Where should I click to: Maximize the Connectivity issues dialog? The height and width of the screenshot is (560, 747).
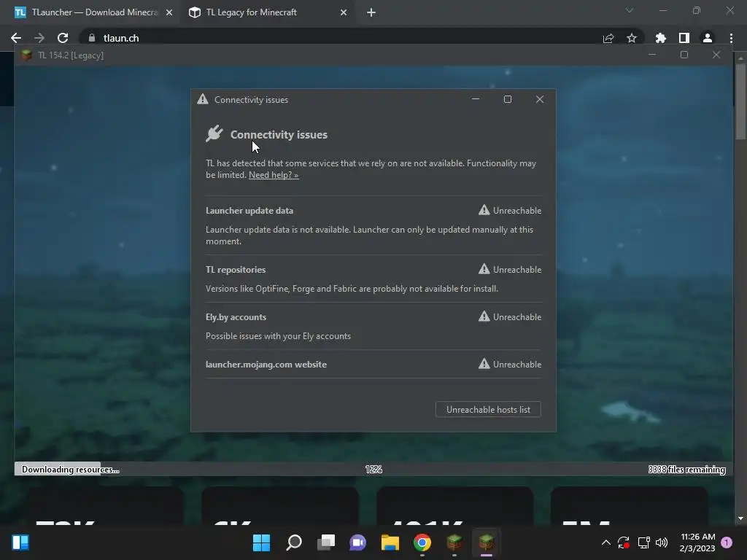[x=508, y=99]
